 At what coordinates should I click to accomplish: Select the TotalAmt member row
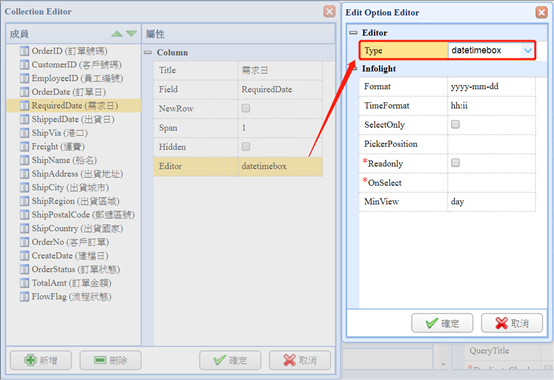pos(73,283)
